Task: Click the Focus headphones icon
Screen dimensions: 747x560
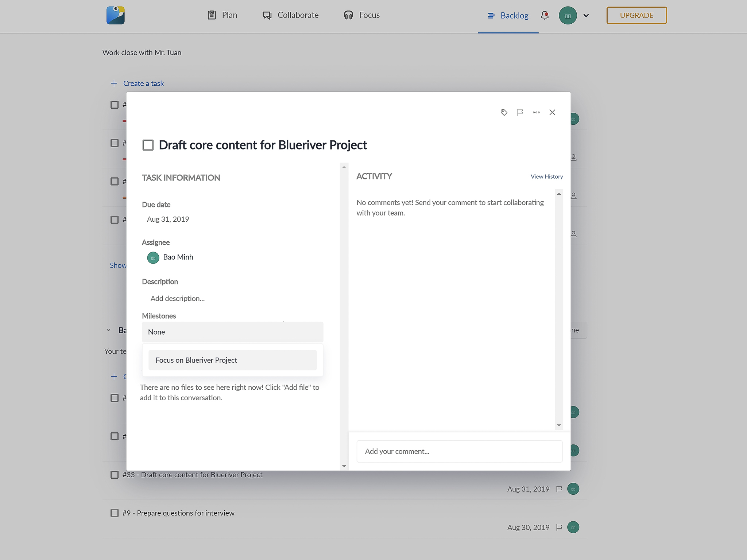Action: pos(348,15)
